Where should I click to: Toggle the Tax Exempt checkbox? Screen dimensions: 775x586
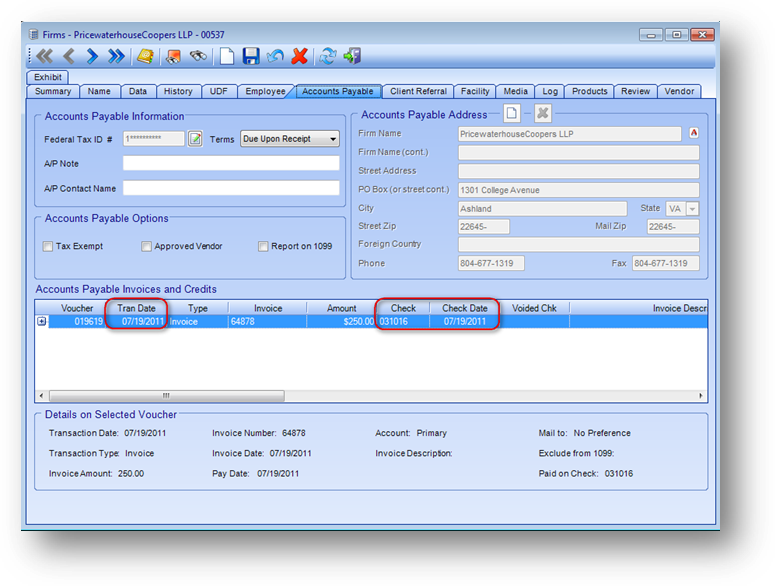[48, 246]
